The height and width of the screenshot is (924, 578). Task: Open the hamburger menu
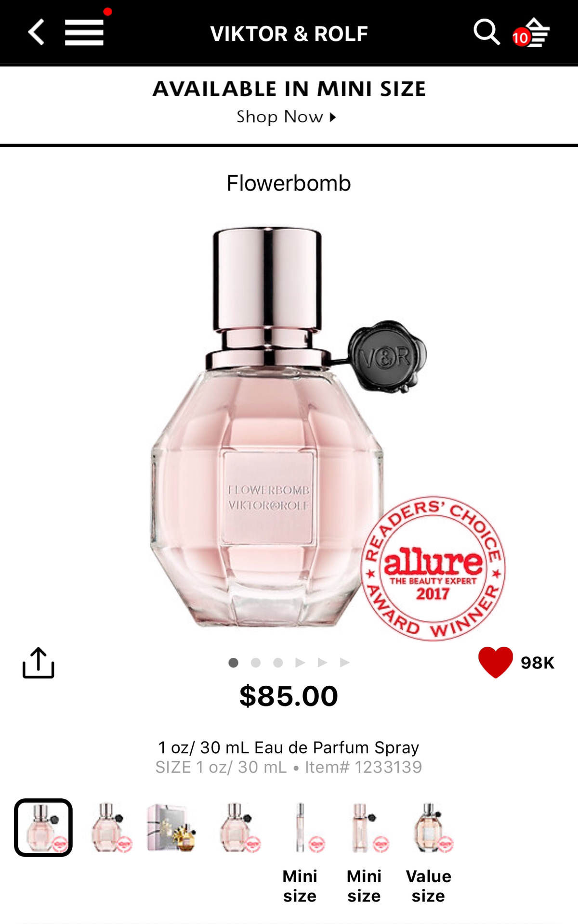[84, 33]
